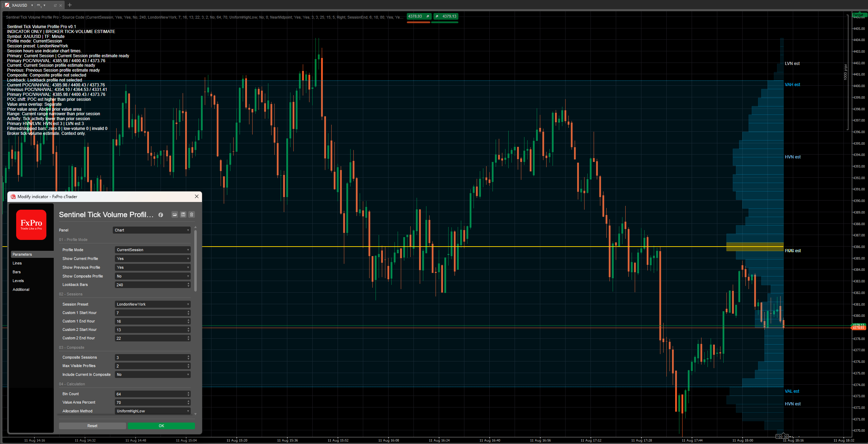This screenshot has height=444, width=868.
Task: Open the Show Previous Profile dropdown
Action: [x=152, y=267]
